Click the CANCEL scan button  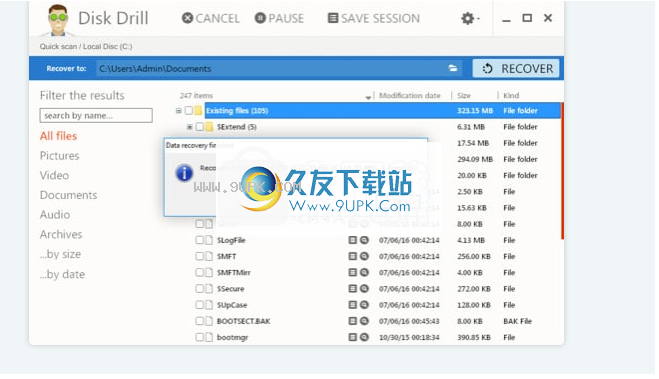[x=211, y=18]
